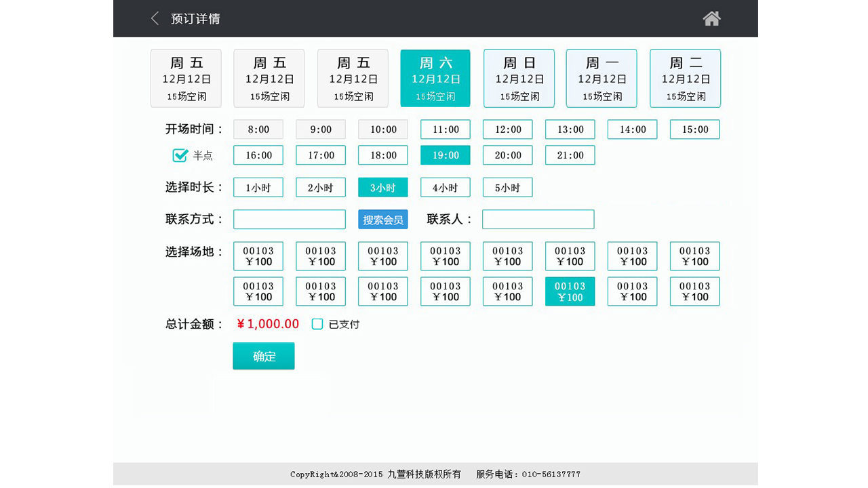Select the 20:00 time slot
Screen dimensions: 868x488
[x=508, y=155]
